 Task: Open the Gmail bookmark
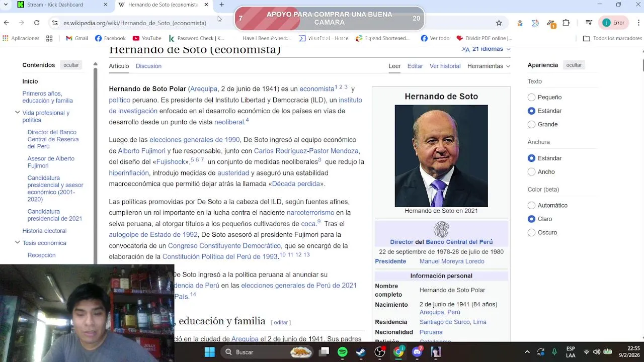pyautogui.click(x=77, y=38)
